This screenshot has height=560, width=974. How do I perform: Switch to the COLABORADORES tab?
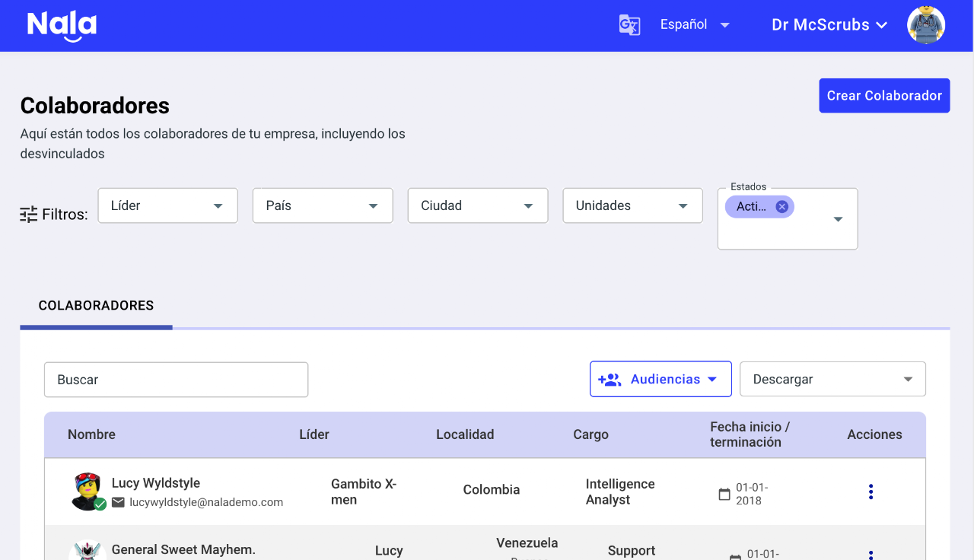click(x=96, y=306)
